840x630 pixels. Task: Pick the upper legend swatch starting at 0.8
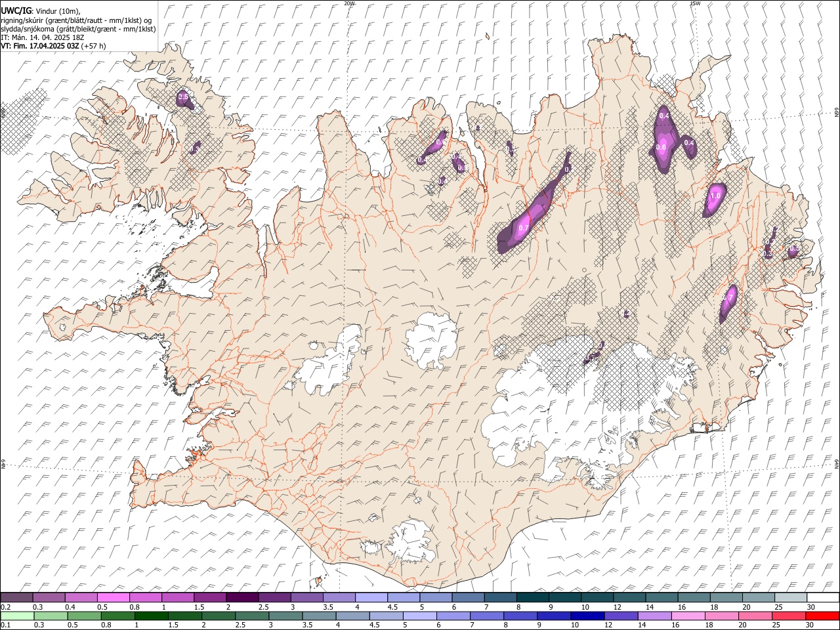coord(145,598)
